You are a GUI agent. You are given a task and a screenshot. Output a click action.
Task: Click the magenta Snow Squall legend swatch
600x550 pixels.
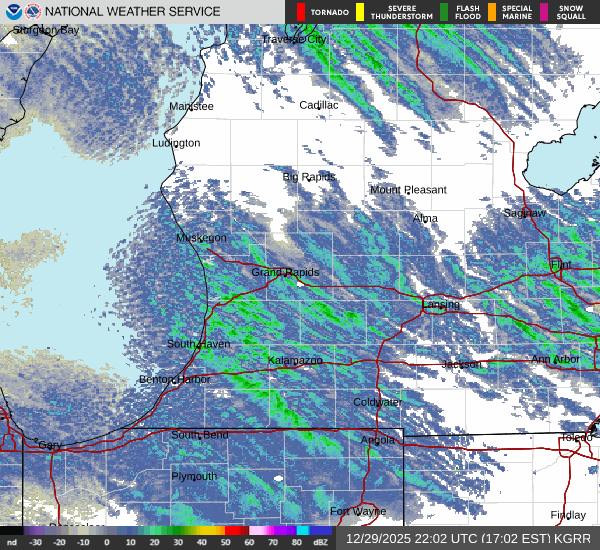(x=544, y=12)
